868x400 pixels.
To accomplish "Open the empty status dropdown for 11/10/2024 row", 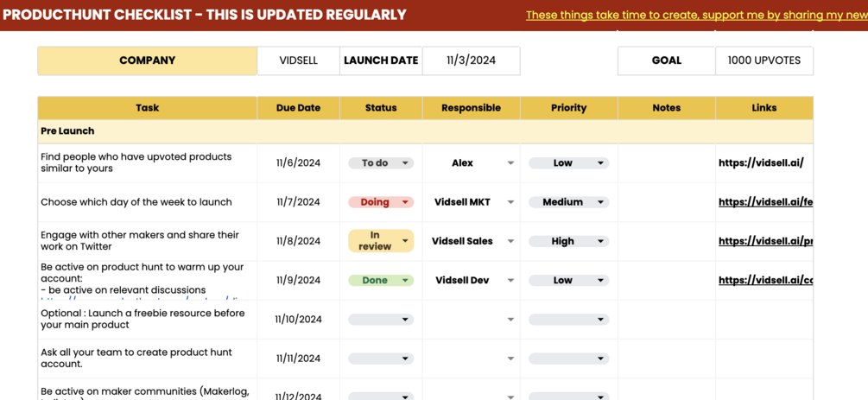I will click(x=381, y=320).
